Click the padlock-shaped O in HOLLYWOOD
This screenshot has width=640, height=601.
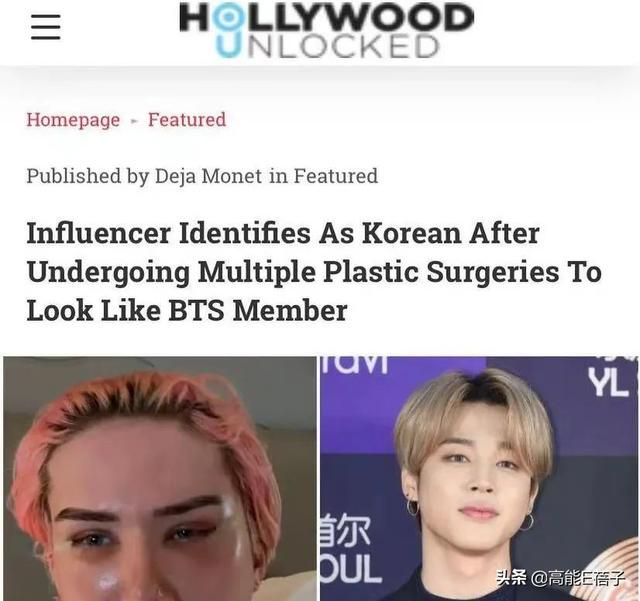(227, 19)
